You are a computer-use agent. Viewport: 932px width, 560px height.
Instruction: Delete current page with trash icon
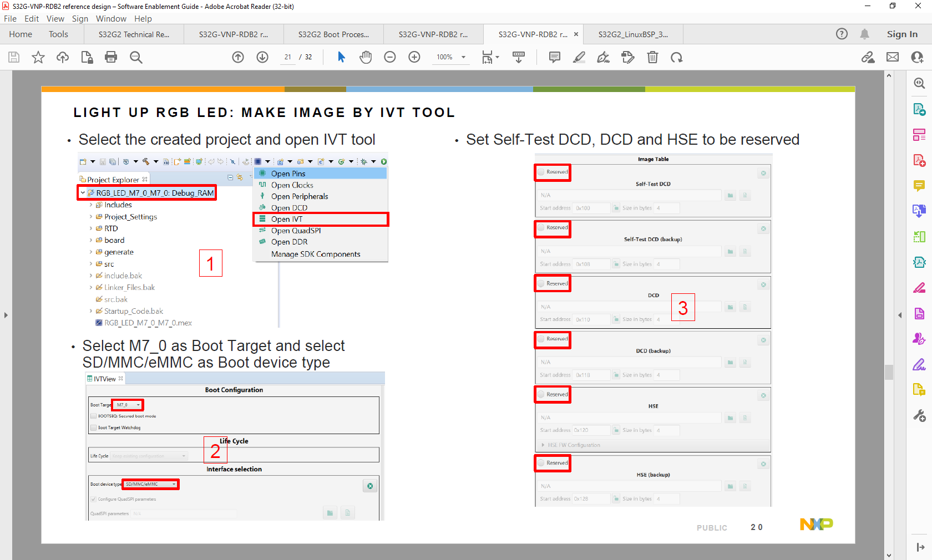pyautogui.click(x=652, y=57)
